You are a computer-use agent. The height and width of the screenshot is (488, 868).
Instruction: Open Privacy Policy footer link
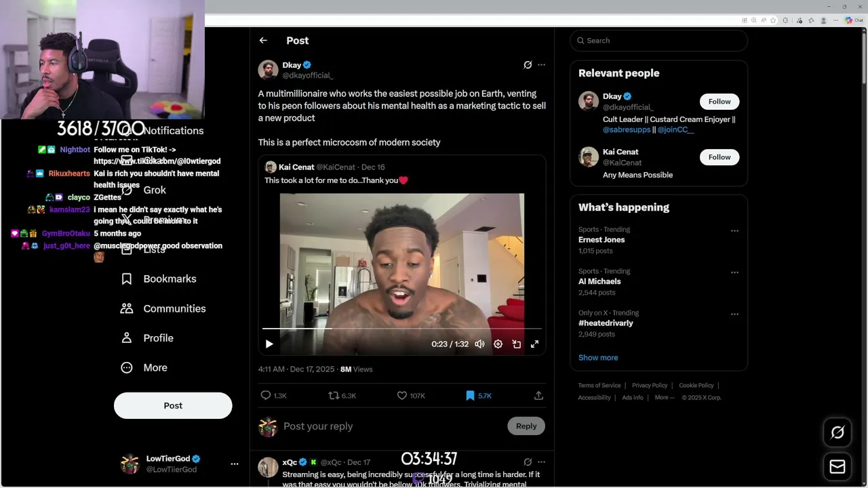[x=650, y=386]
